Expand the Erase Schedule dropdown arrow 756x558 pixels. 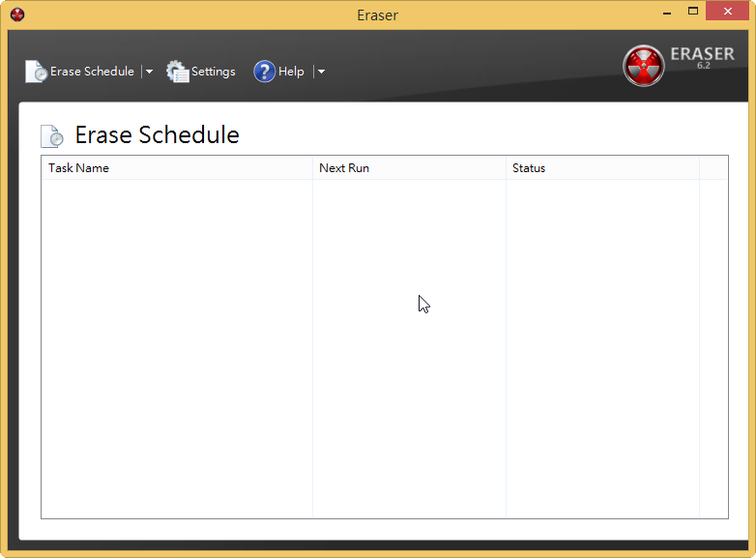pyautogui.click(x=149, y=72)
